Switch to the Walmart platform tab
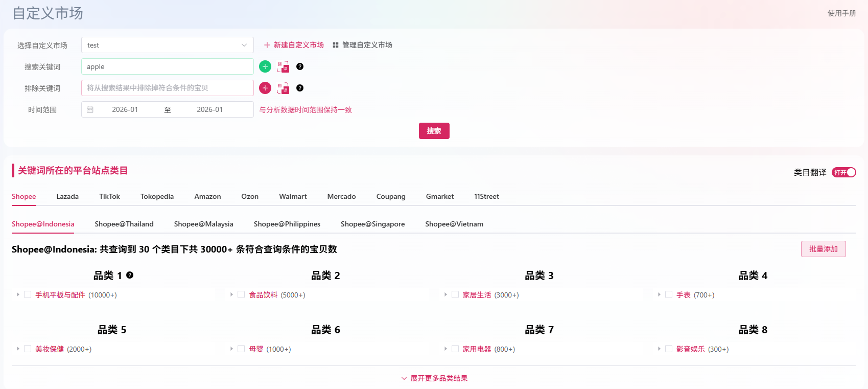The width and height of the screenshot is (868, 389). click(293, 196)
